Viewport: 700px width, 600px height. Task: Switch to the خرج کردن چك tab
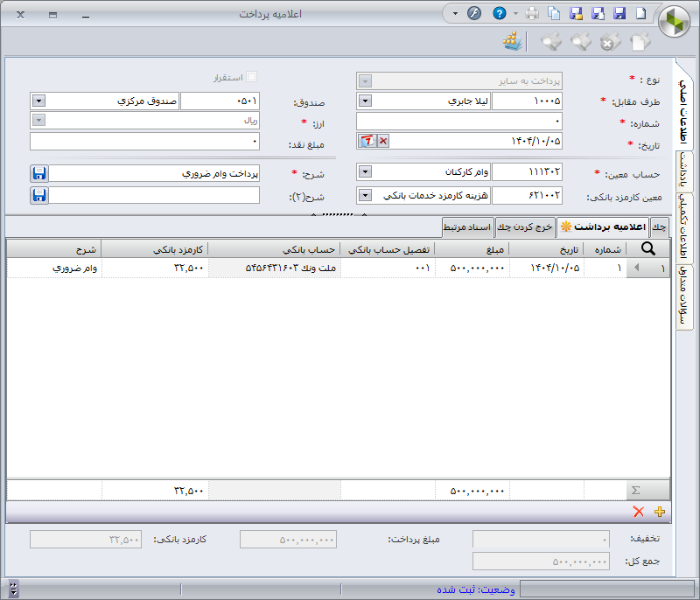tap(525, 227)
